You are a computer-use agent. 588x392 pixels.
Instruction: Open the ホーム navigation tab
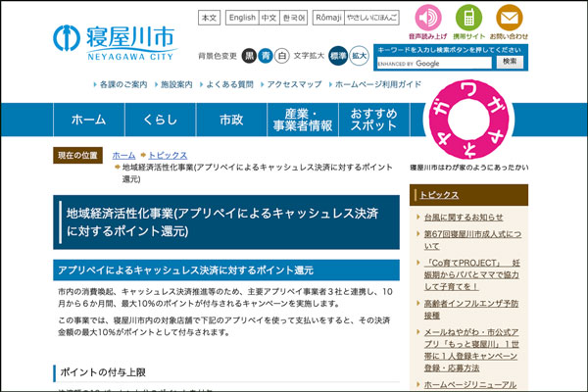pos(89,120)
